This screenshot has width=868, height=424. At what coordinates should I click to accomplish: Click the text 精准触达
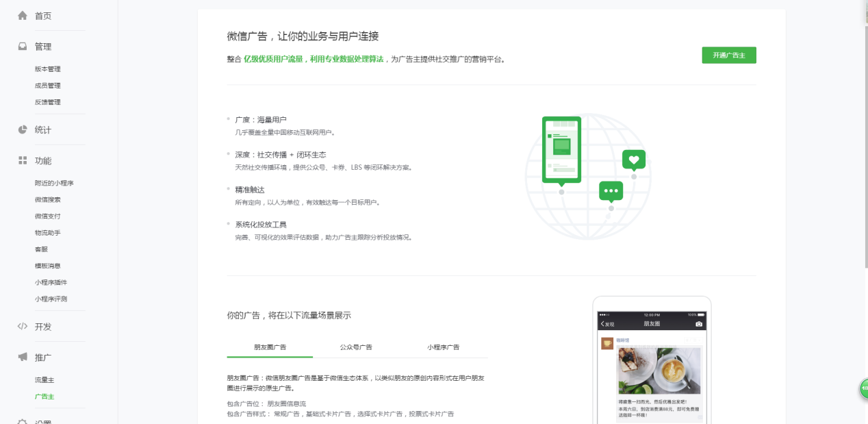(x=250, y=190)
